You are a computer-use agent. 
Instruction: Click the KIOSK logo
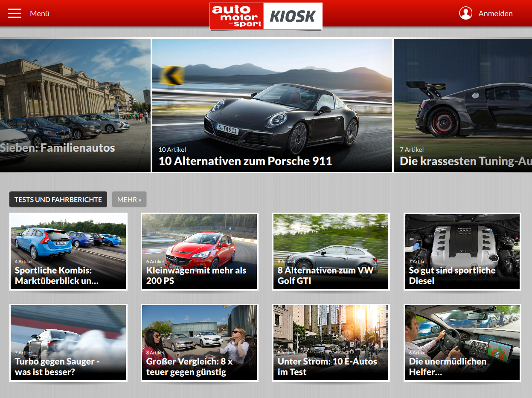(293, 16)
